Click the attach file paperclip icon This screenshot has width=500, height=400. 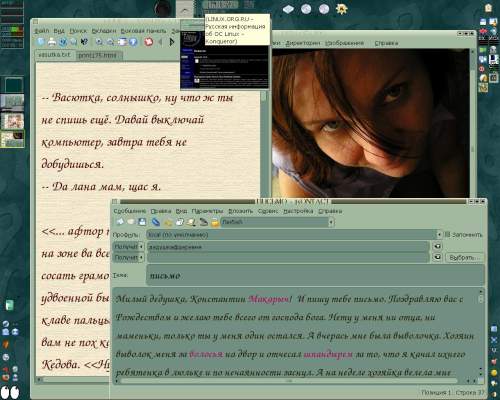pyautogui.click(x=156, y=222)
